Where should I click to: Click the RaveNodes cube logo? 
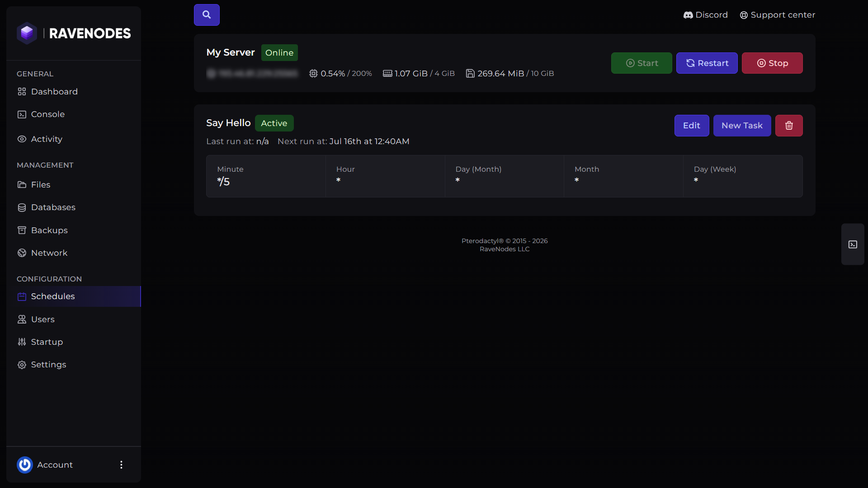click(27, 33)
